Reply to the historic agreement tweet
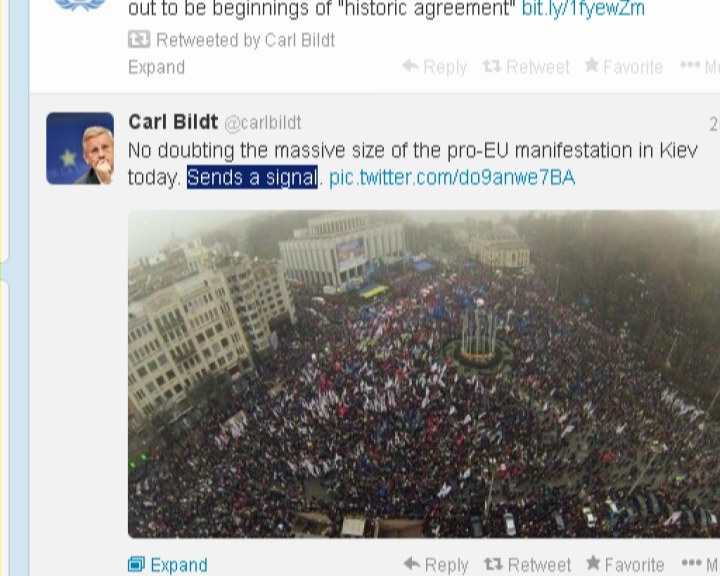 click(434, 67)
